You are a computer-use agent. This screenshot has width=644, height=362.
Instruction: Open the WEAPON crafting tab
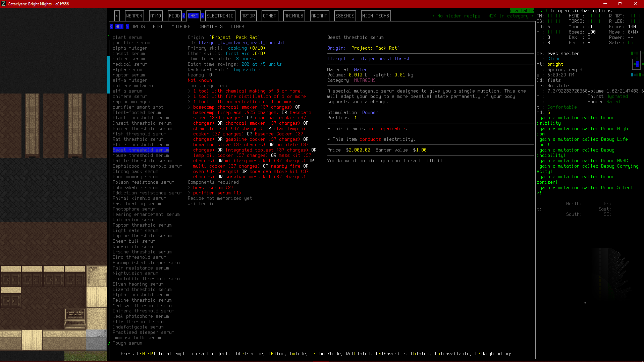134,16
